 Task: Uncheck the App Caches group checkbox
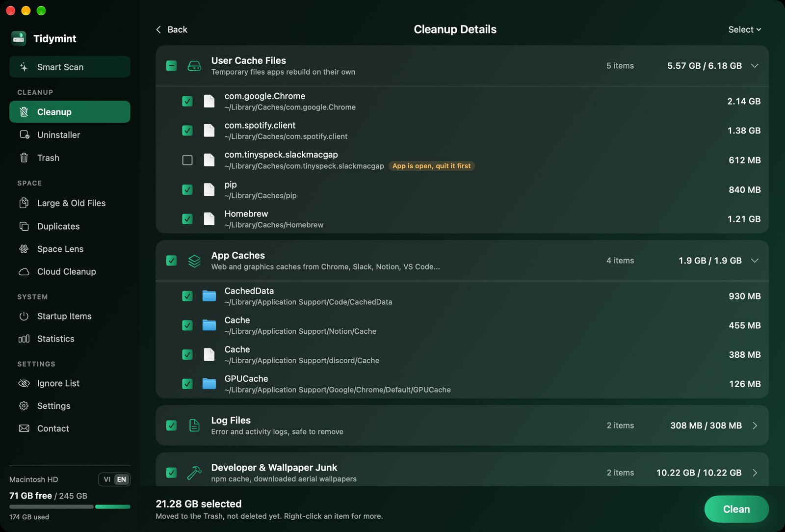(x=171, y=261)
